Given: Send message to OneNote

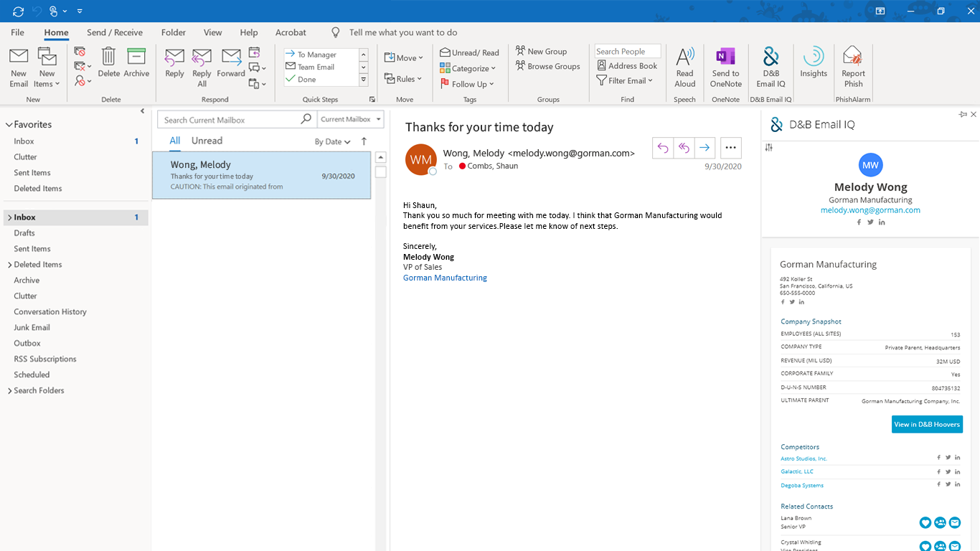Looking at the screenshot, I should point(726,67).
